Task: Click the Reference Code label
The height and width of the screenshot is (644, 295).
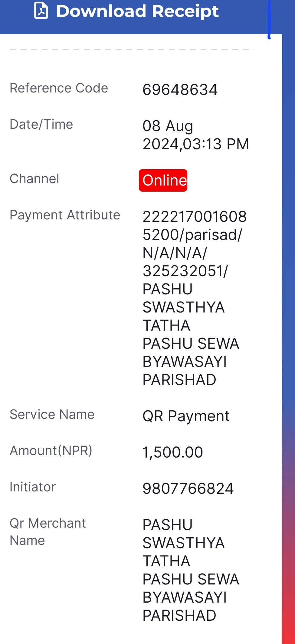Action: click(59, 88)
